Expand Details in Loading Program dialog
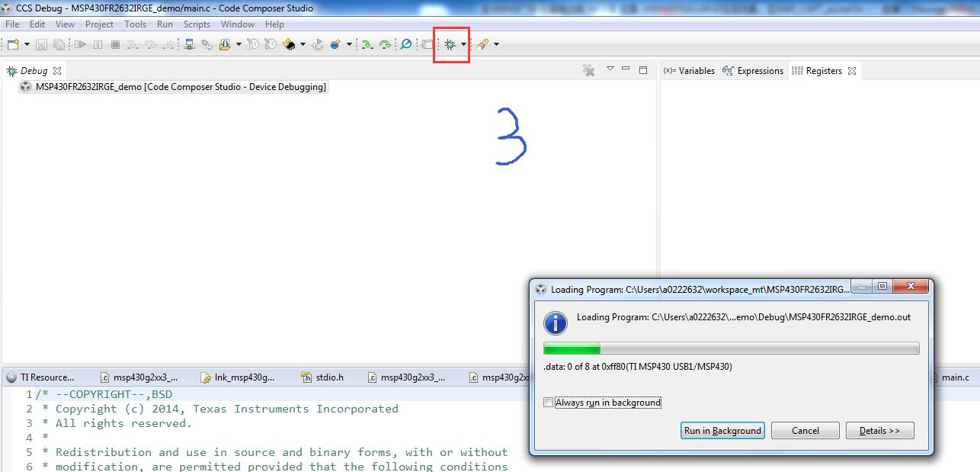Image resolution: width=980 pixels, height=472 pixels. 880,431
